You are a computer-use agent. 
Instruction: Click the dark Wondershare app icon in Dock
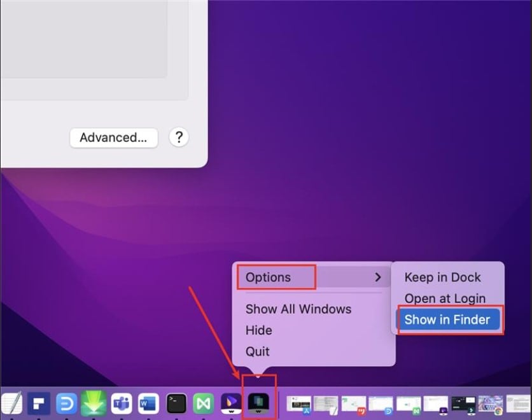coord(258,403)
